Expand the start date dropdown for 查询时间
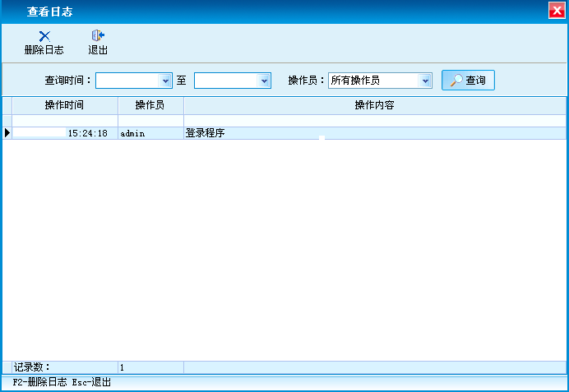 [x=165, y=81]
